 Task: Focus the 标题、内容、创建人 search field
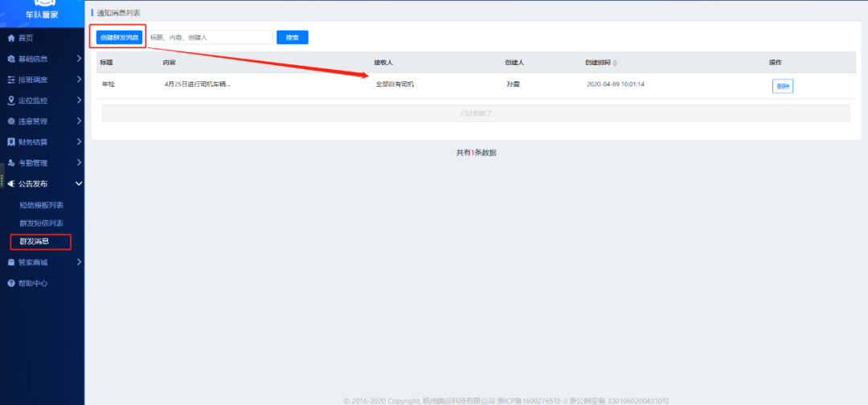coord(209,37)
